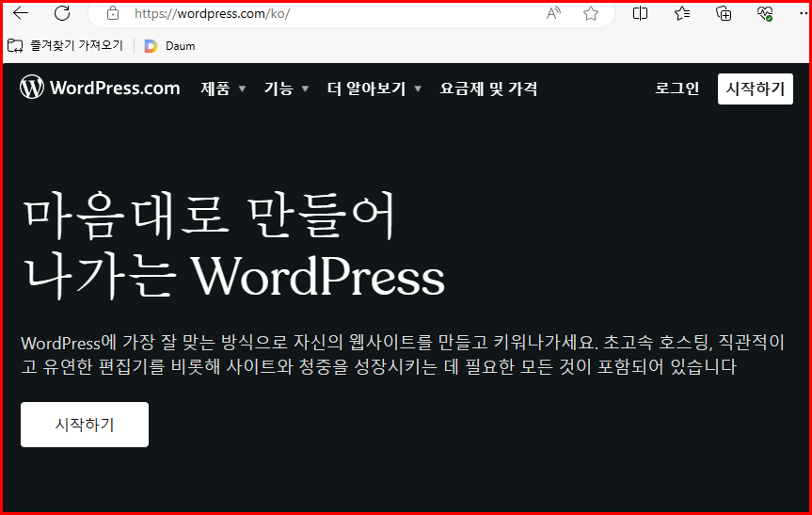Open the 기능 navigation menu
Screen dimensions: 812x515
[x=279, y=89]
